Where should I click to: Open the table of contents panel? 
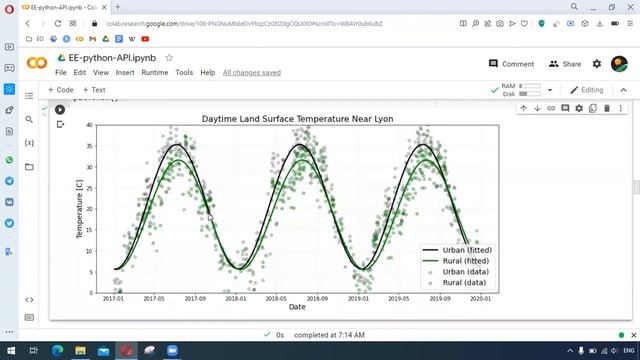tap(29, 96)
